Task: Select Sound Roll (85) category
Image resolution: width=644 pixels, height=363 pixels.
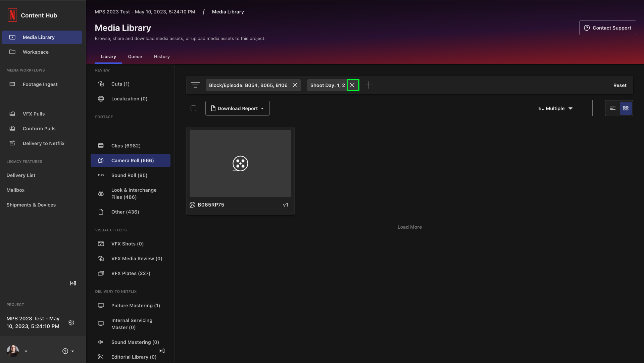Action: click(131, 175)
